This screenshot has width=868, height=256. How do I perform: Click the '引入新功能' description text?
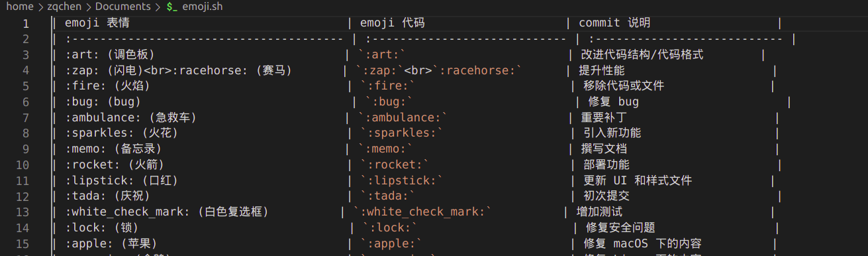612,133
